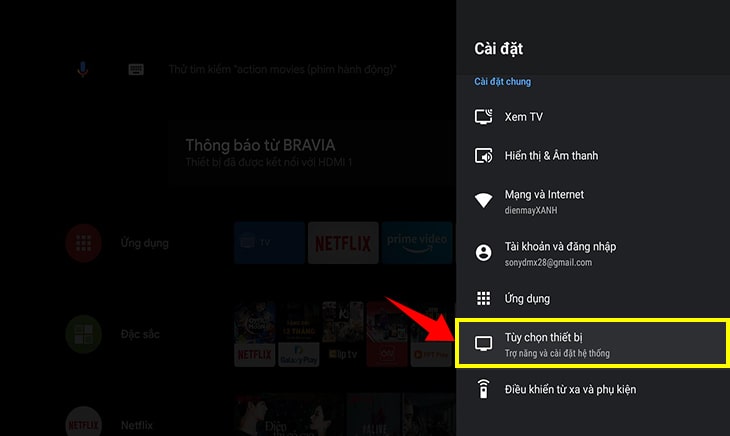Click the Netflix row circle icon
730x436 pixels.
(84, 421)
